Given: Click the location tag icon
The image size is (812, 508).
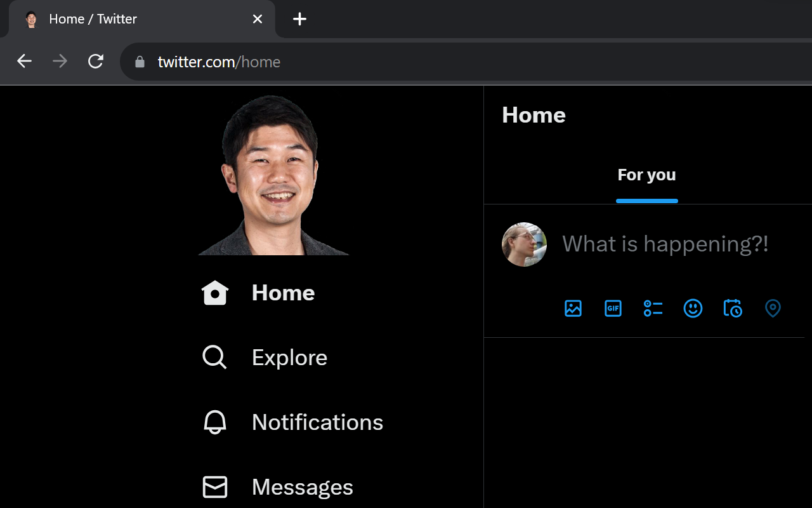Looking at the screenshot, I should point(773,309).
